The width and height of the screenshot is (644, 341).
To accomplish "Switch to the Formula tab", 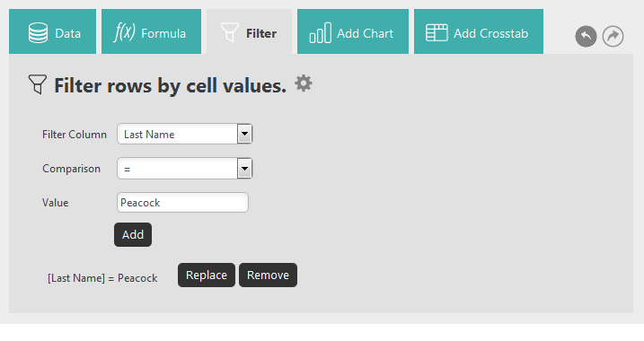I will 151,31.
